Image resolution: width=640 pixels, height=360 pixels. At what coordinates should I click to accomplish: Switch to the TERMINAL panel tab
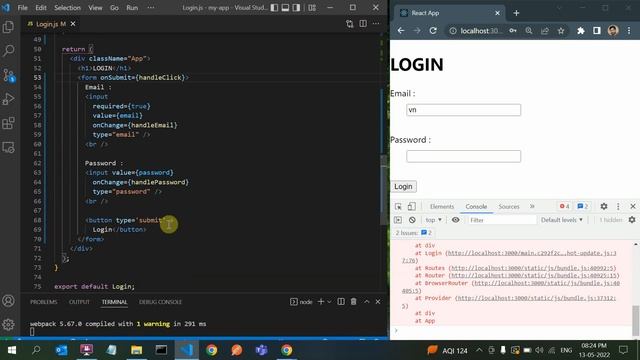(x=114, y=302)
